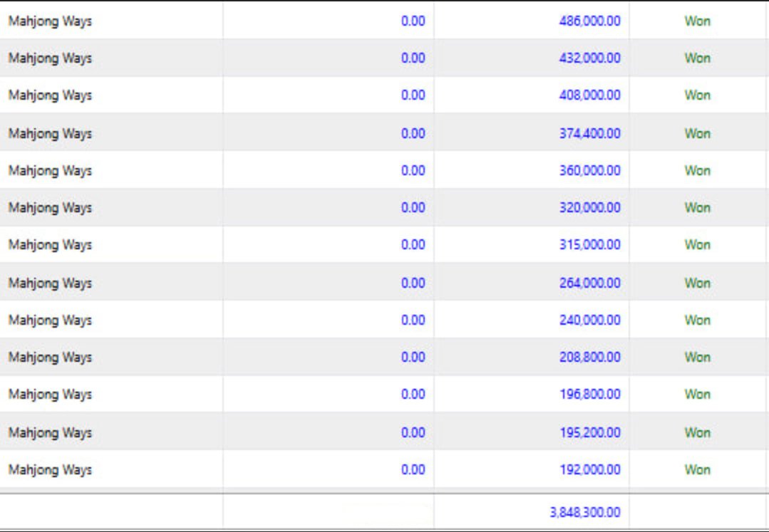Click the Won status in the 240,000.00 row
This screenshot has width=769, height=532.
coord(698,320)
